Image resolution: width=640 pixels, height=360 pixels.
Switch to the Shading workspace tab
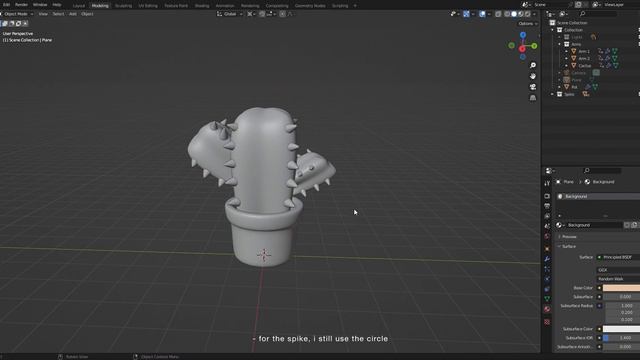(202, 6)
